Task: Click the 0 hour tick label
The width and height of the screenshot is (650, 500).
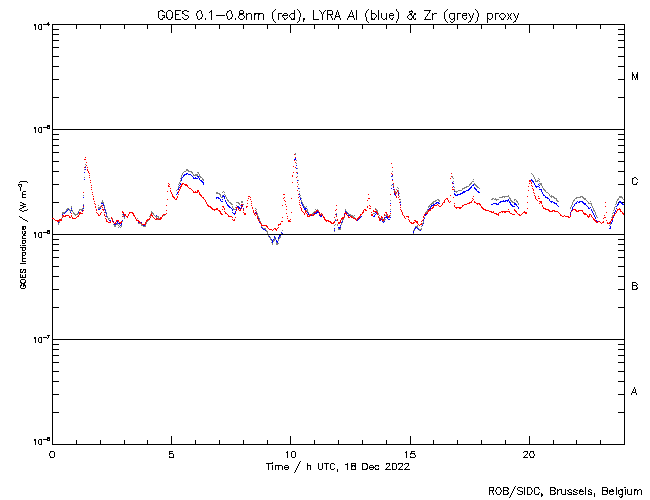Action: (x=52, y=454)
